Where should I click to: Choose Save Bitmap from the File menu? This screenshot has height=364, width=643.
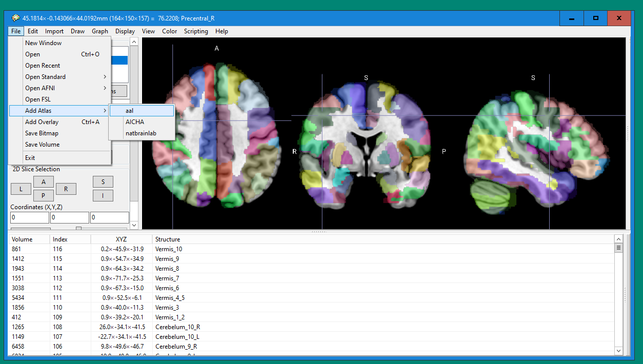(x=42, y=133)
